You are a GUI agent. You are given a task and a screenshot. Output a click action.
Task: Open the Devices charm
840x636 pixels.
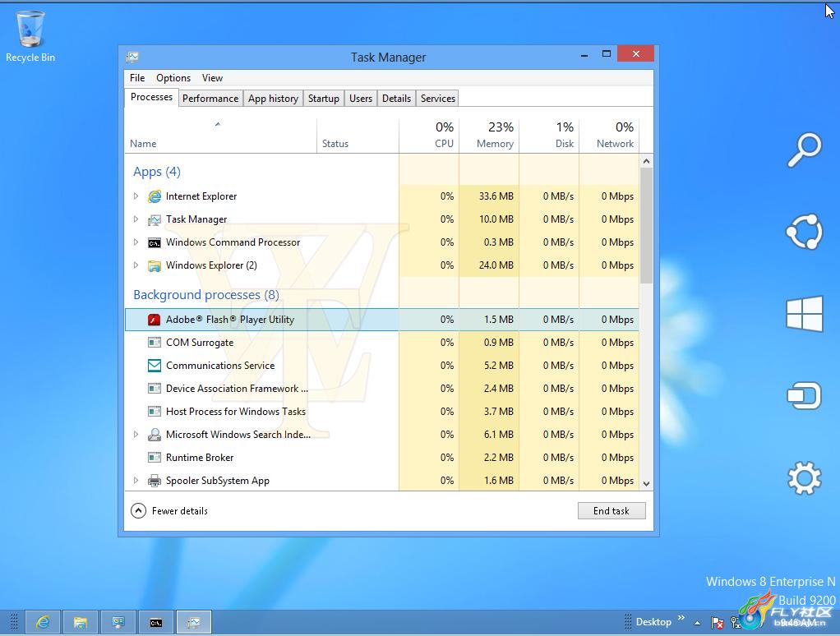coord(804,395)
